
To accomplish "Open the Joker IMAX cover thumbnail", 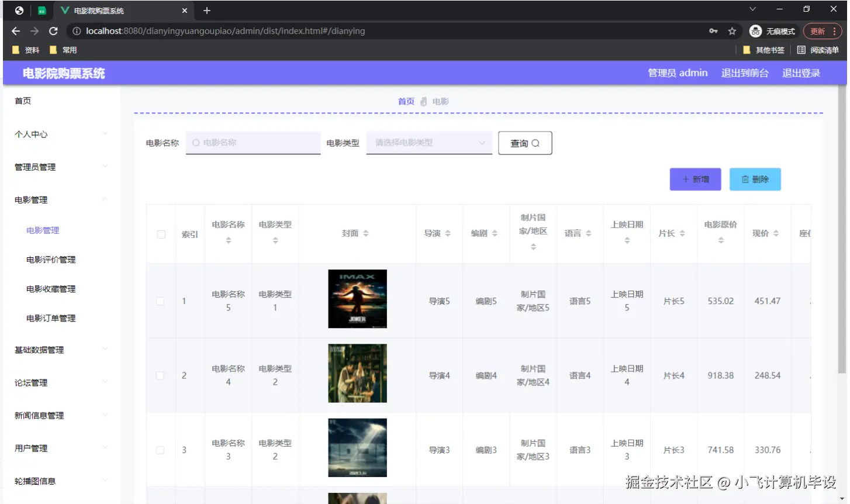I will (x=358, y=299).
